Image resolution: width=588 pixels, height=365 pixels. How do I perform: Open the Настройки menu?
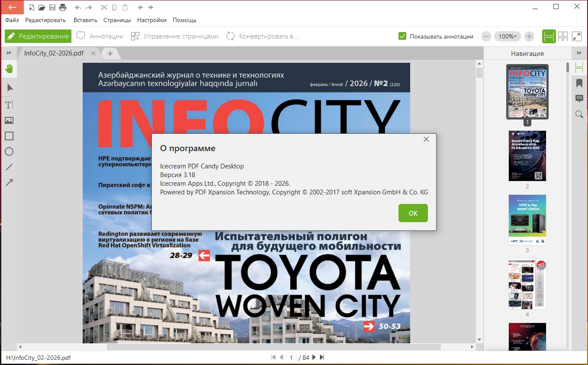click(x=152, y=20)
